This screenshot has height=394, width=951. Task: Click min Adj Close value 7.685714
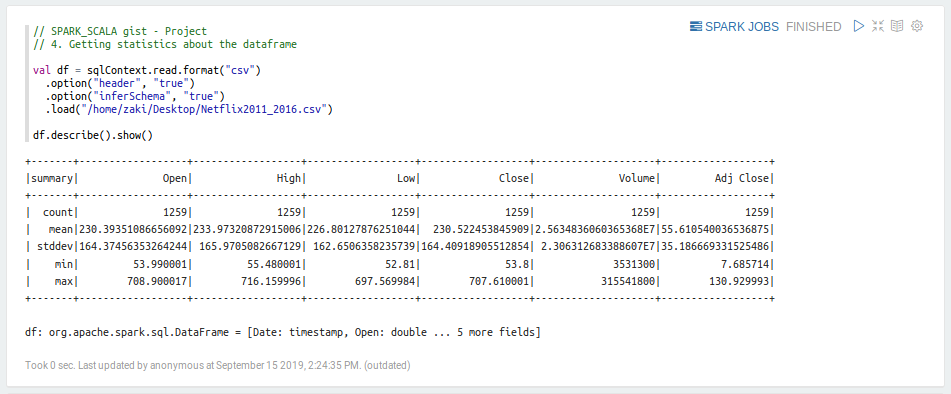coord(745,264)
